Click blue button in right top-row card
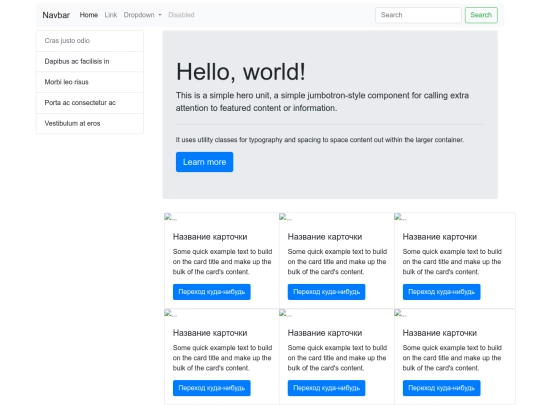Image resolution: width=540 pixels, height=405 pixels. pos(442,292)
